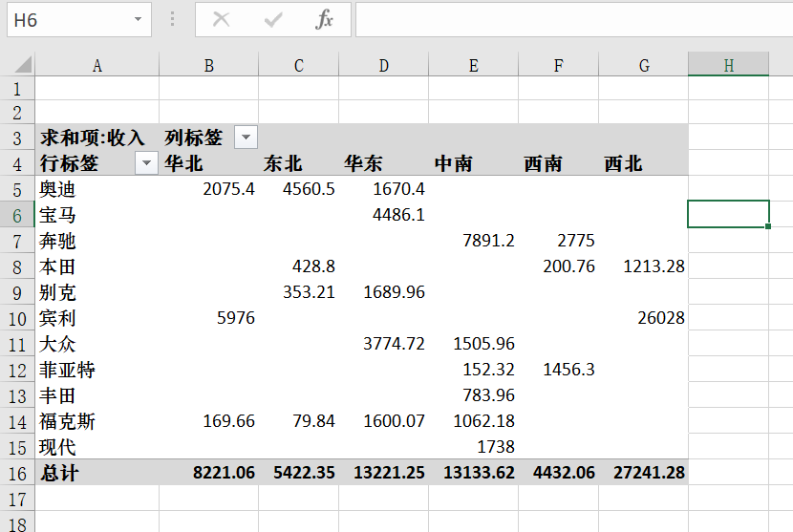
Task: Select column G header
Action: 644,65
